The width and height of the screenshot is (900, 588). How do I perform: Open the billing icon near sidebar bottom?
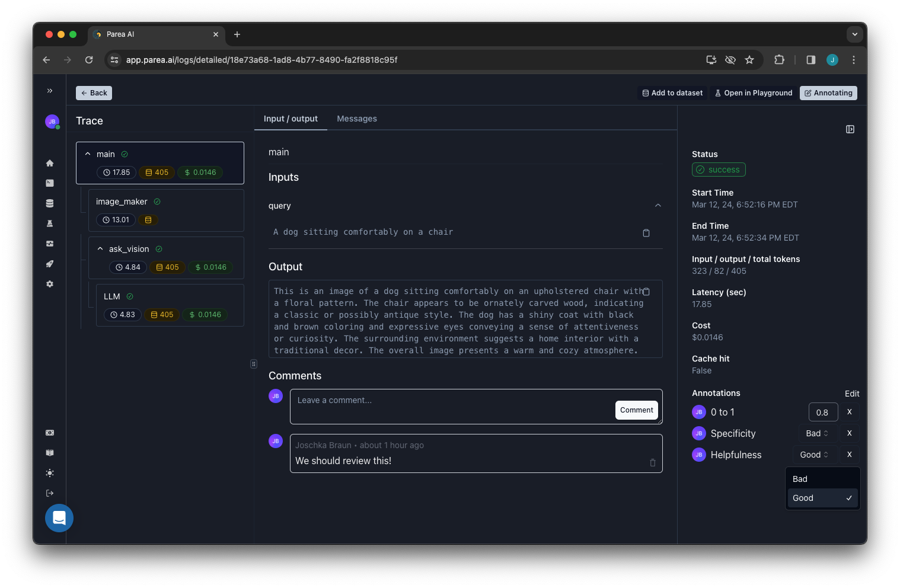(x=50, y=433)
